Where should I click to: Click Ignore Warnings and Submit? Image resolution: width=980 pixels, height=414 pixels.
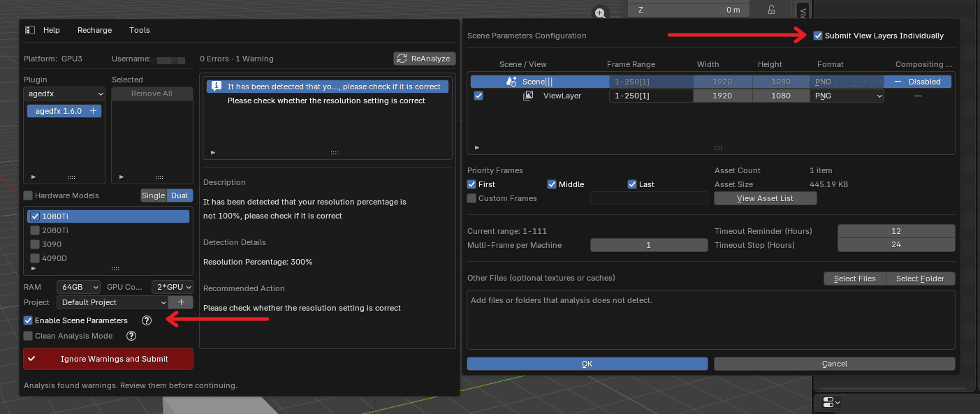[x=108, y=359]
